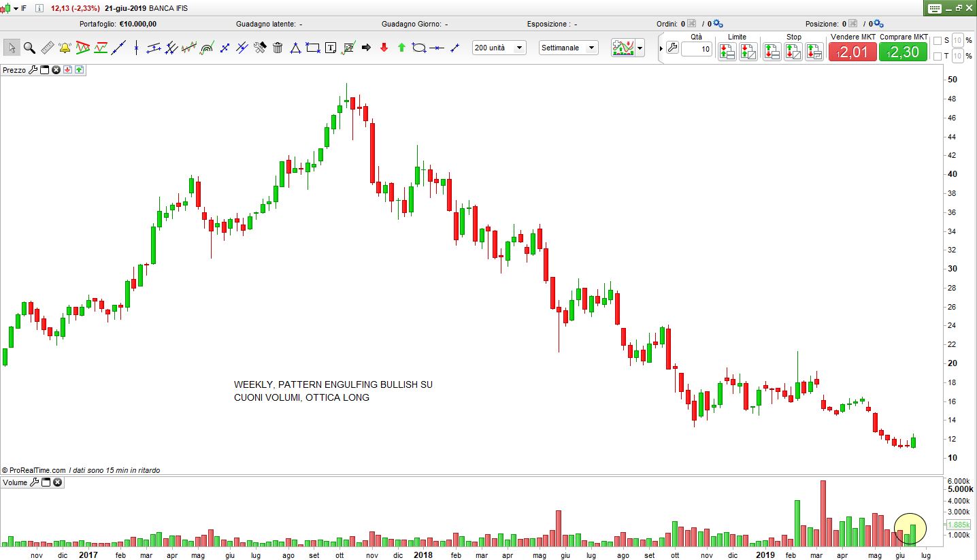The height and width of the screenshot is (560, 977).
Task: Select the Andrews pitchfork tool
Action: pos(171,48)
